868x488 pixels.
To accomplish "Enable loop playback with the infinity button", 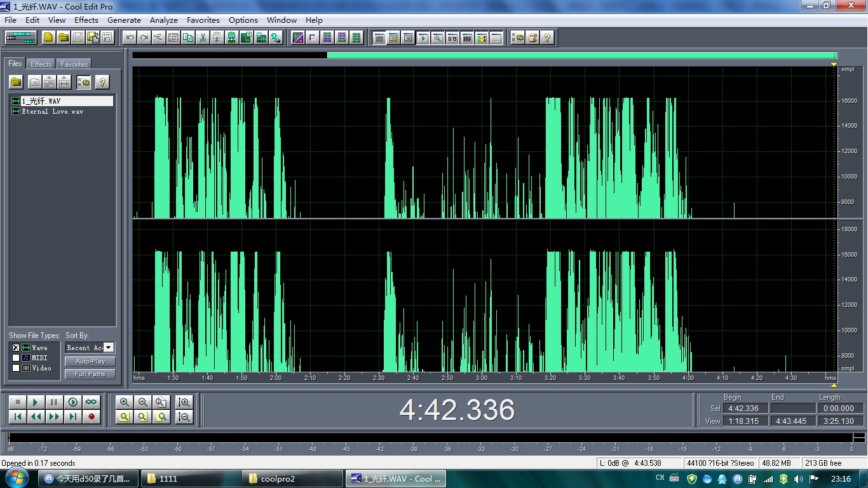I will click(x=92, y=402).
